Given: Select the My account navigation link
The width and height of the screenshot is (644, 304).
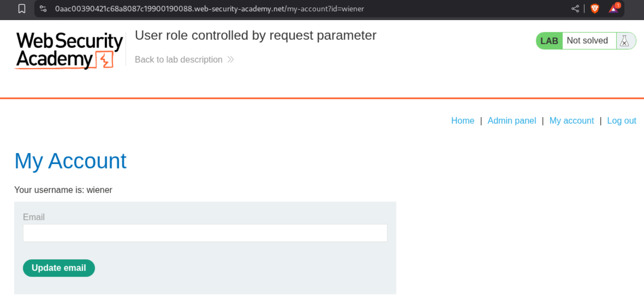Looking at the screenshot, I should 572,121.
